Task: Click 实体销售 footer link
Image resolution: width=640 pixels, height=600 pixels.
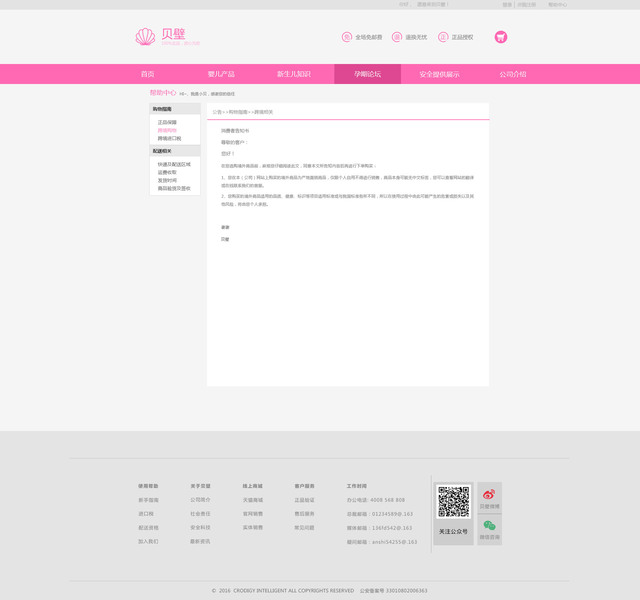Action: 253,528
